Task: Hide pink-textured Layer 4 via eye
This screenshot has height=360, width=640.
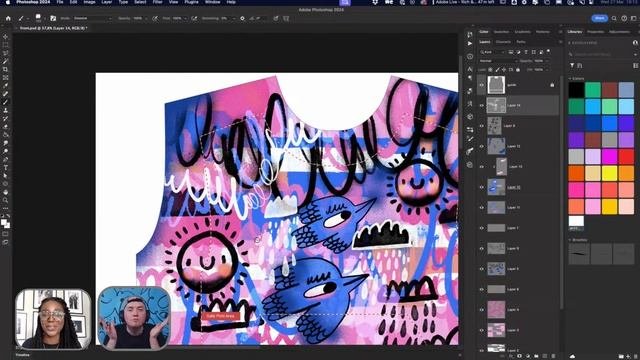Action: (x=482, y=309)
